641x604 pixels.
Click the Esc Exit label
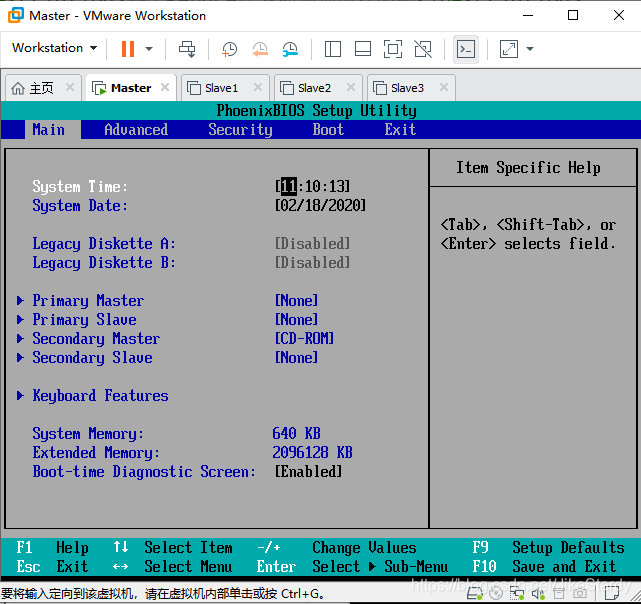click(x=52, y=567)
